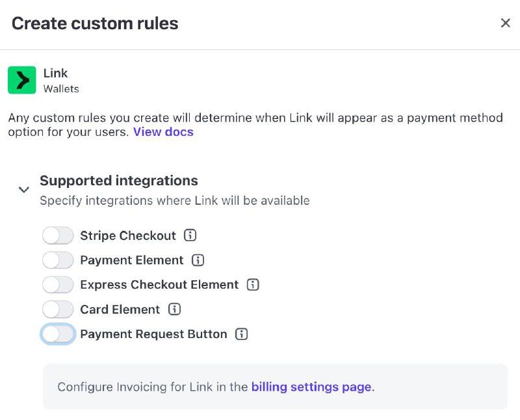Open the View docs link
The width and height of the screenshot is (520, 420).
(163, 132)
